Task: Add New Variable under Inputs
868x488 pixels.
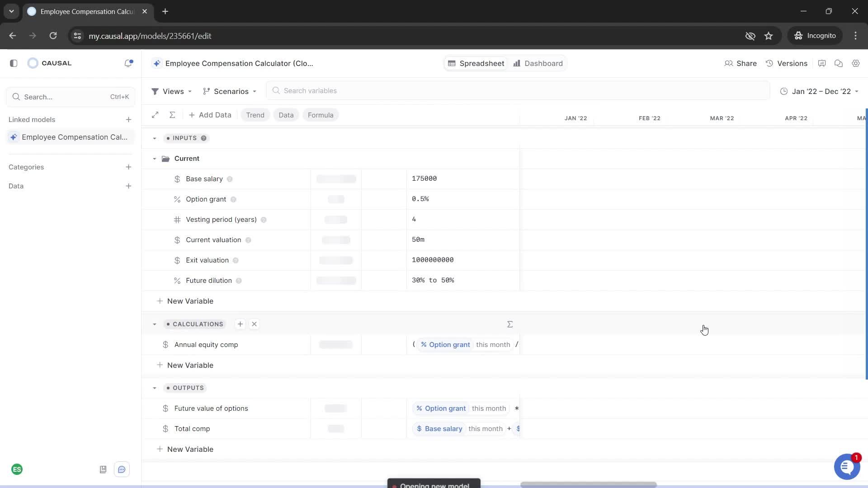Action: point(185,301)
